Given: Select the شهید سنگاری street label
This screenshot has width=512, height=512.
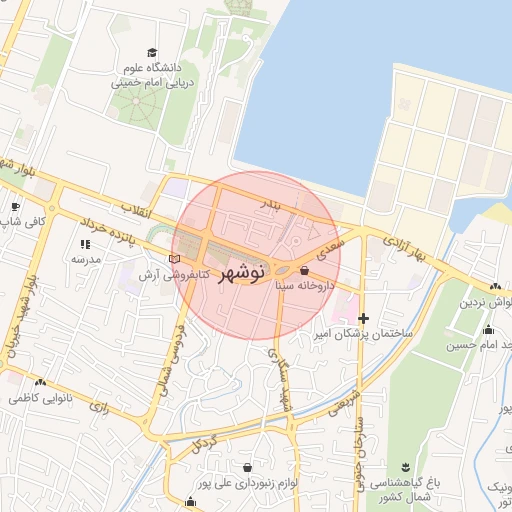Looking at the screenshot, I should pyautogui.click(x=281, y=380).
